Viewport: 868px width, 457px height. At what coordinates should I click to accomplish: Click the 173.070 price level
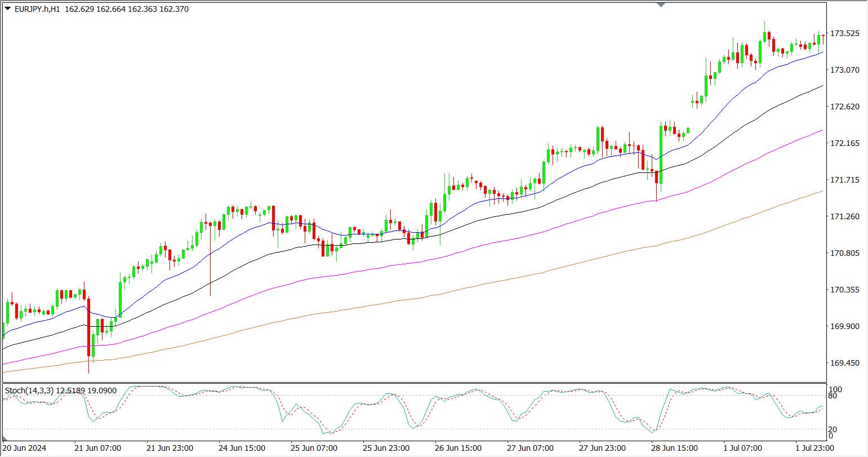coord(845,70)
